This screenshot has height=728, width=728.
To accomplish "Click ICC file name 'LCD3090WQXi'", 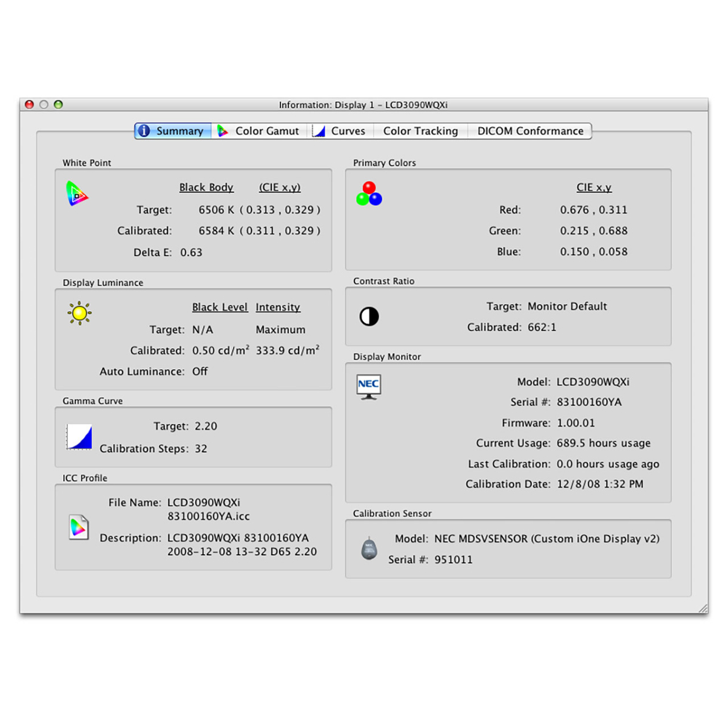I will pyautogui.click(x=204, y=502).
